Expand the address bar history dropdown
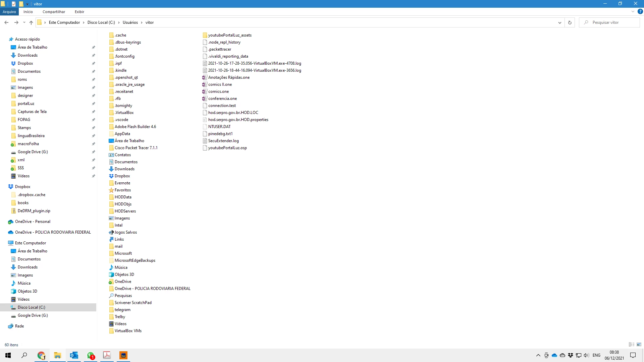644x362 pixels. pyautogui.click(x=559, y=22)
